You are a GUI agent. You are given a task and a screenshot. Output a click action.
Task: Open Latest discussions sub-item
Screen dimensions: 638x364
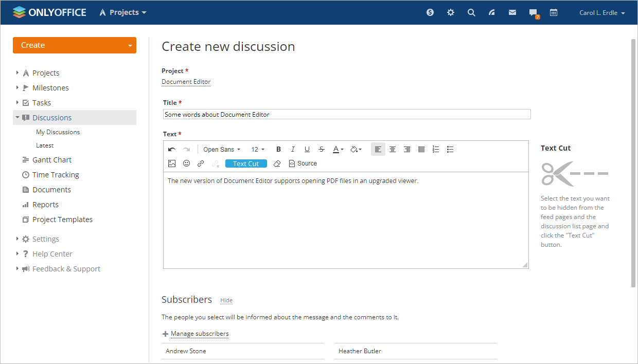45,145
